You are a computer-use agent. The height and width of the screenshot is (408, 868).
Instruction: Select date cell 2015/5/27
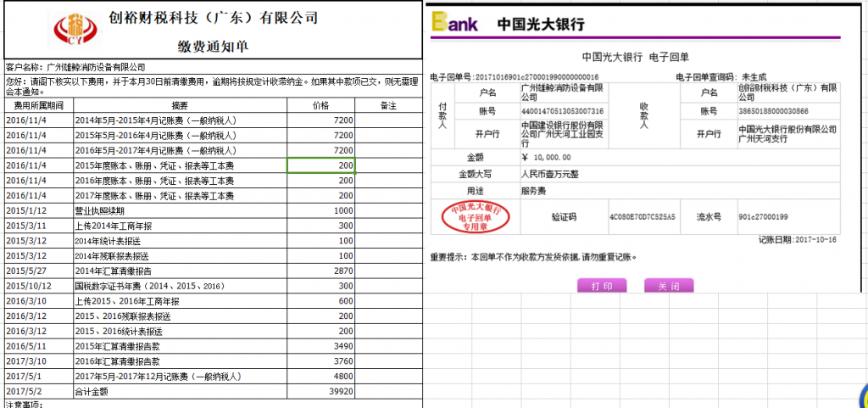pos(39,271)
